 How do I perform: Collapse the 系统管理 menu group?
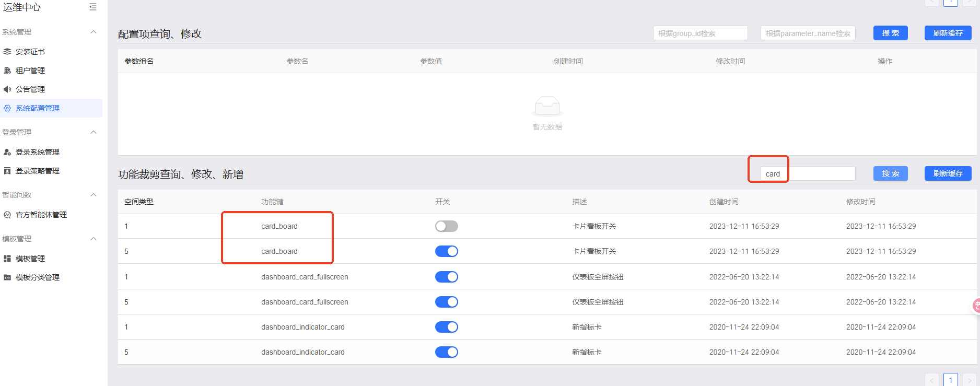[94, 32]
